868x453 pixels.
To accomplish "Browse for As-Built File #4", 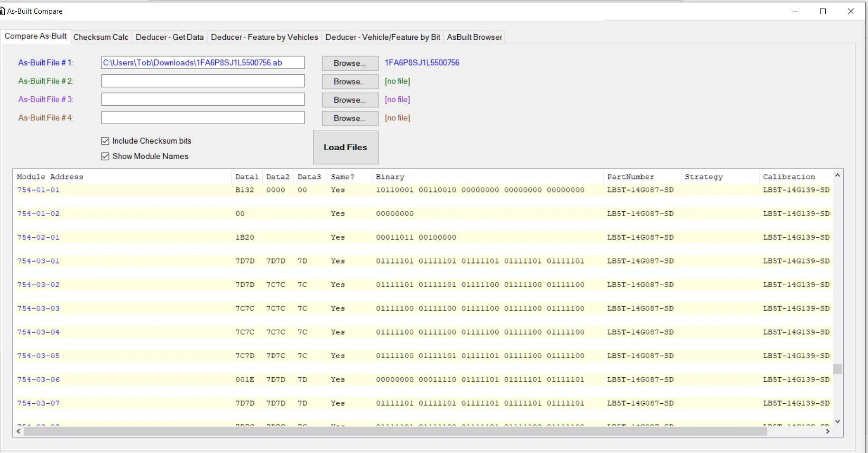I will (350, 118).
